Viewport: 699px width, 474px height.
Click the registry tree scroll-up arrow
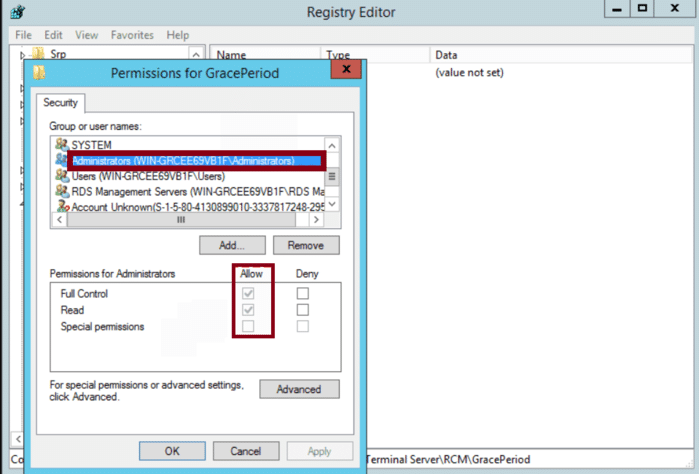pyautogui.click(x=196, y=54)
